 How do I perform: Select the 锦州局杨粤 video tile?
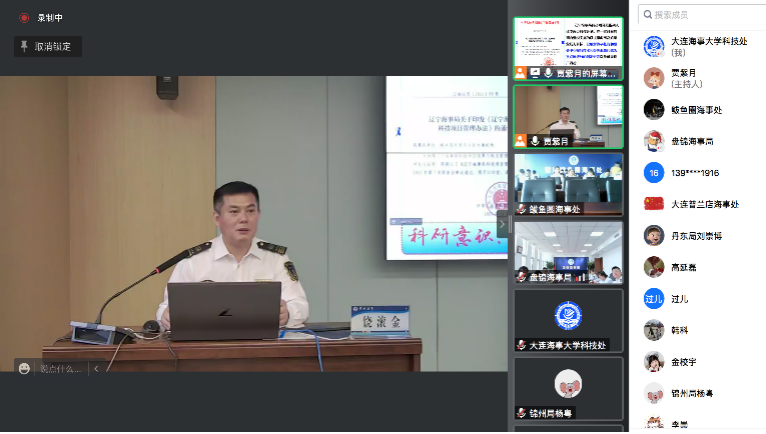pyautogui.click(x=568, y=387)
